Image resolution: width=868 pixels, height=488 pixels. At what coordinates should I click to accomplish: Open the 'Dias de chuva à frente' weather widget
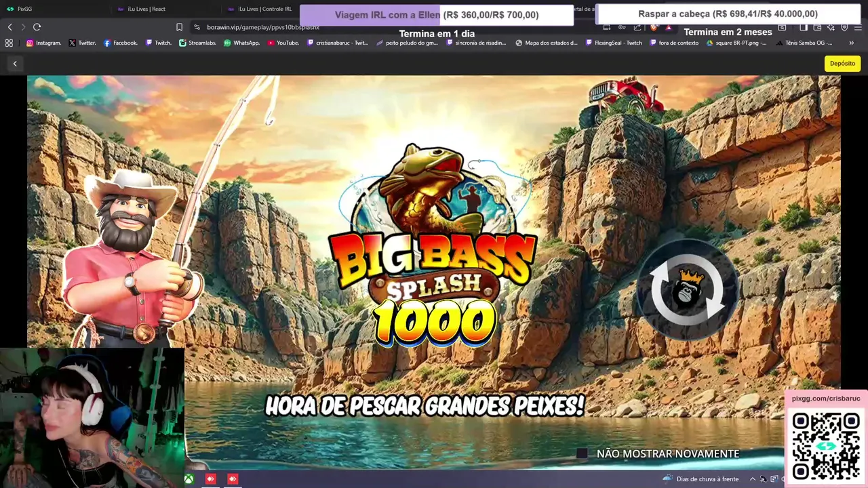[701, 479]
